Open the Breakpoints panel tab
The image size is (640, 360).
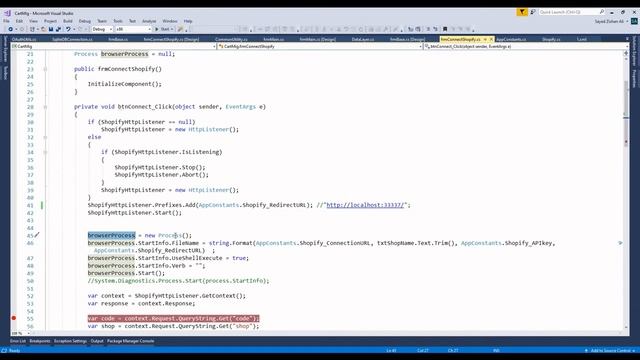tap(40, 341)
